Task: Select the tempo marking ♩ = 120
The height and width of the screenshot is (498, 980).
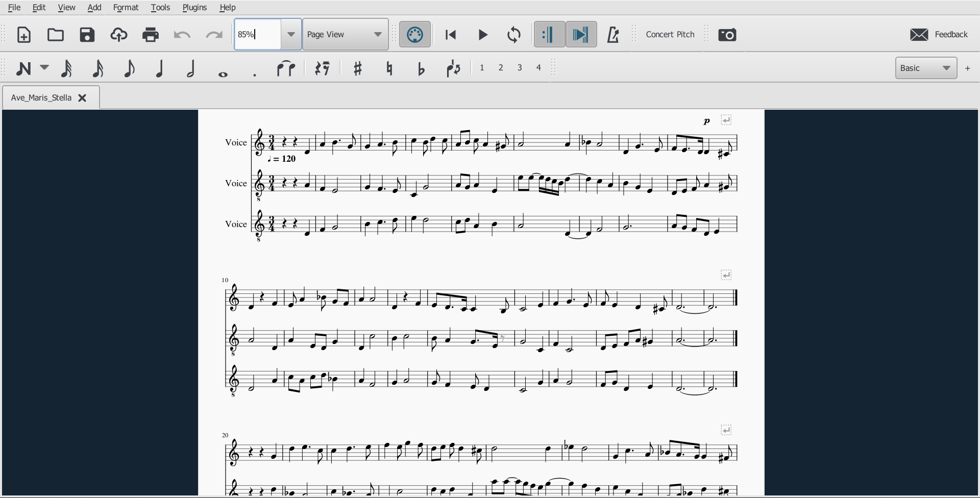Action: [x=282, y=159]
